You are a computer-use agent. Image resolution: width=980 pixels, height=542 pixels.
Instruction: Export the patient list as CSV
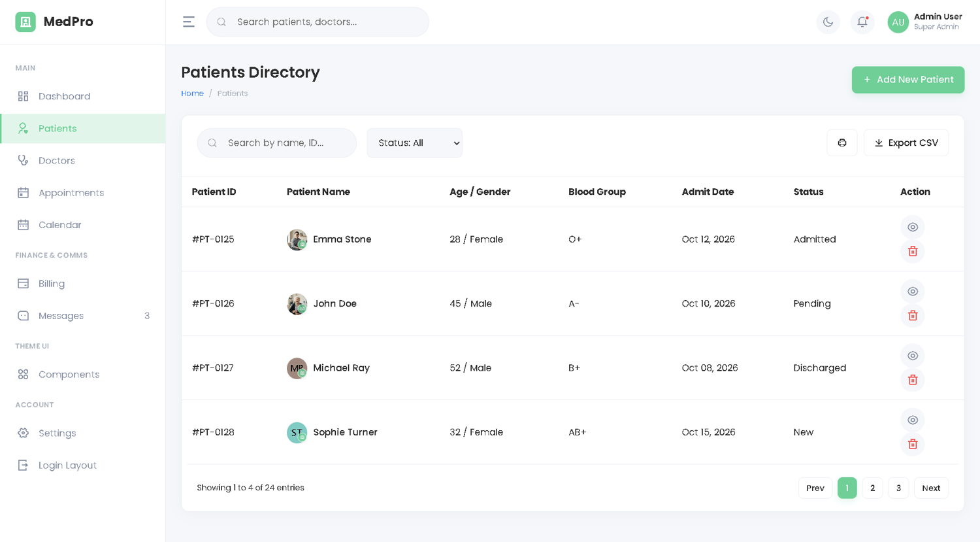coord(906,143)
